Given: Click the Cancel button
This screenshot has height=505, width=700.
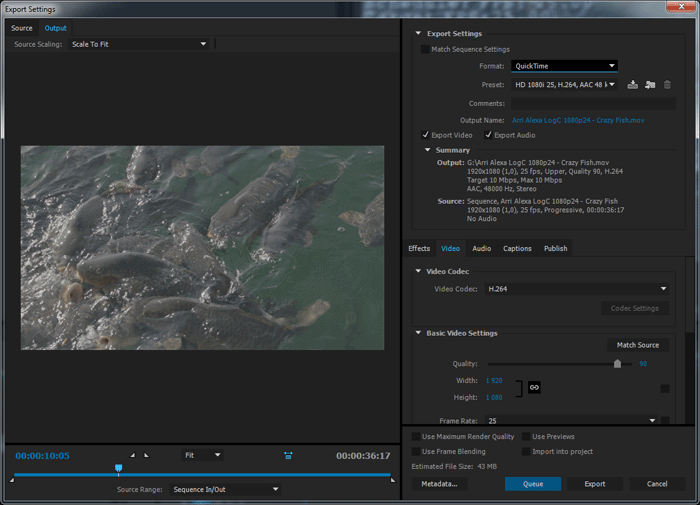Looking at the screenshot, I should point(657,484).
